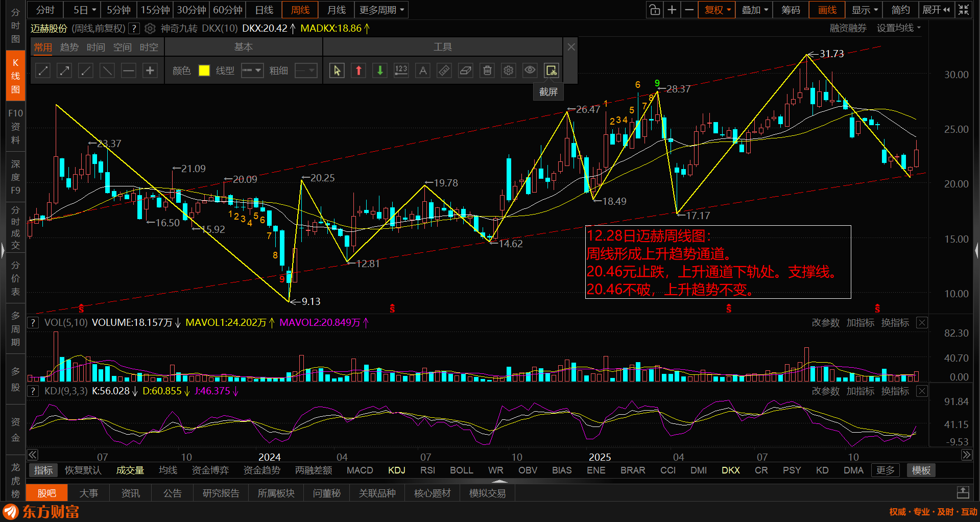Click the 融资融券 link

pos(848,28)
